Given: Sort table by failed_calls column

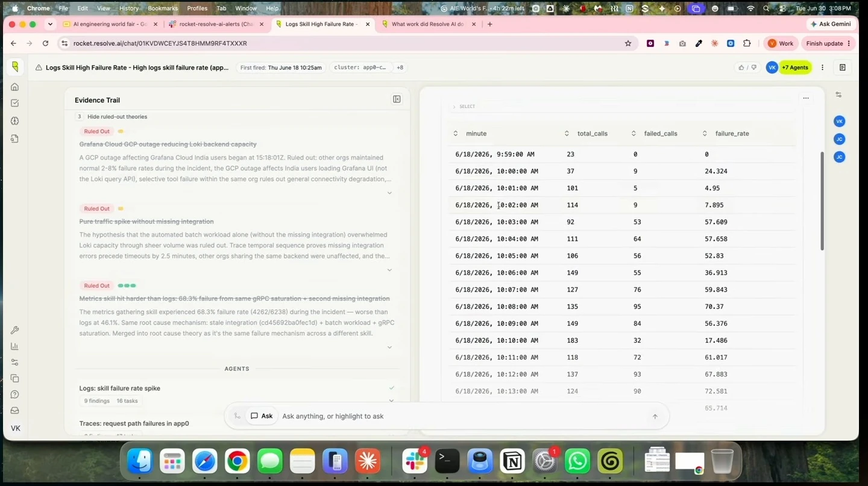Looking at the screenshot, I should coord(634,134).
